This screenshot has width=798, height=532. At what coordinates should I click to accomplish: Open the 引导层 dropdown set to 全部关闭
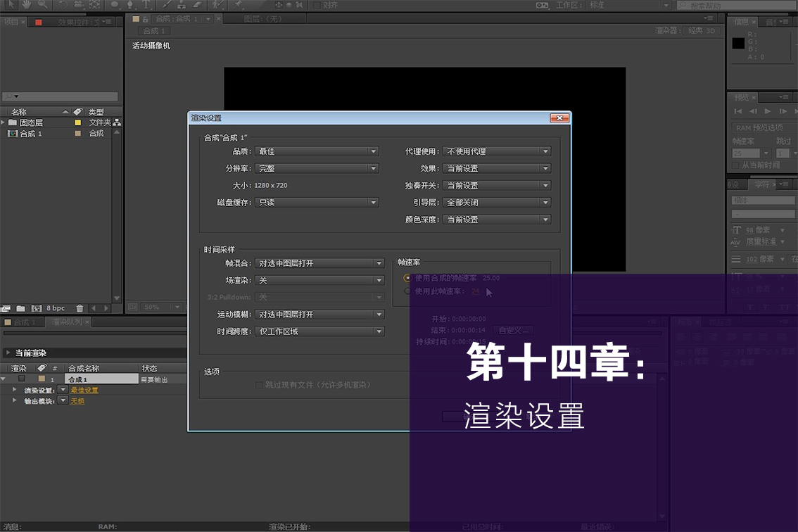tap(497, 202)
